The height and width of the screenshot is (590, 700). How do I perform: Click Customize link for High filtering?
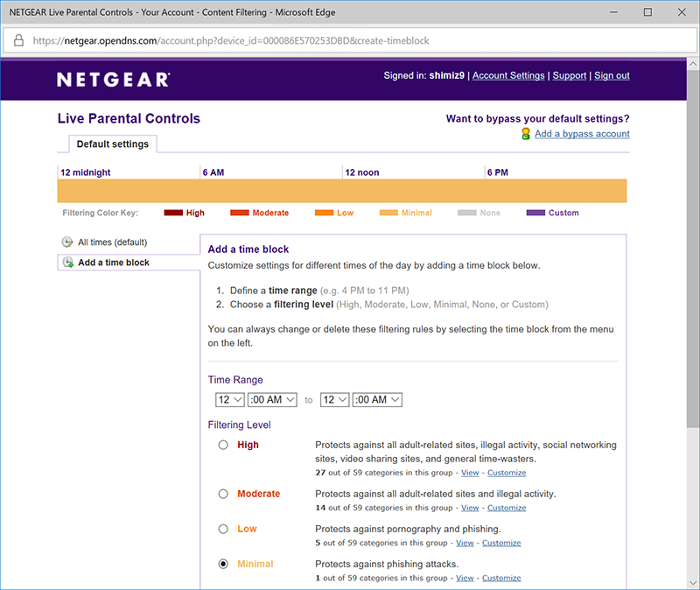(x=507, y=473)
